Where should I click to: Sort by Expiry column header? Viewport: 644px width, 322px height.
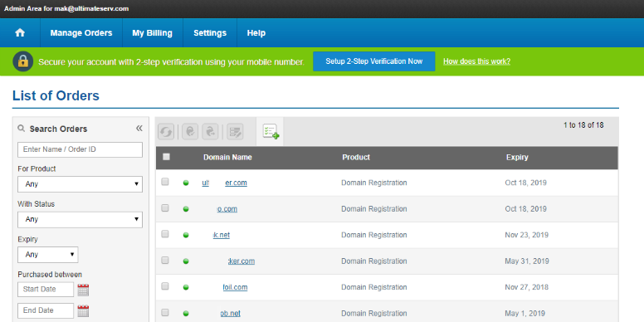[517, 158]
